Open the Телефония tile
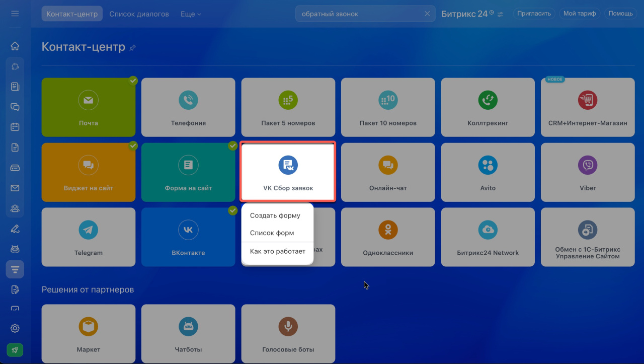The width and height of the screenshot is (644, 364). pos(188,107)
